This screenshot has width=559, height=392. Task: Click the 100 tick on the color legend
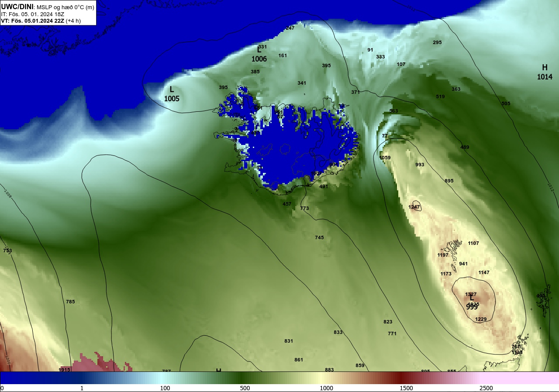(165, 388)
